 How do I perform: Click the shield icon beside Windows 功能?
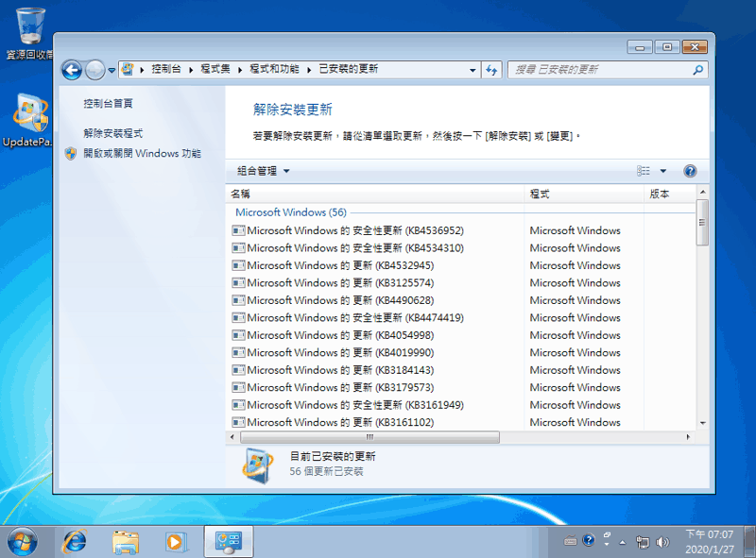pos(71,154)
